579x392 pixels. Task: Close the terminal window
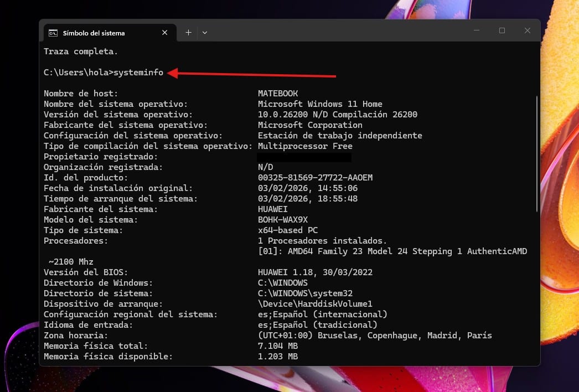click(528, 30)
